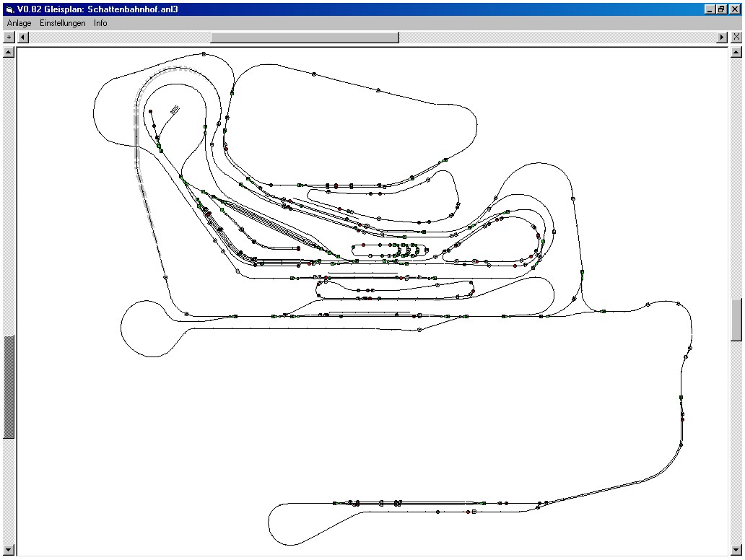
Task: Click the left vertical scrollbar thumb
Action: click(x=9, y=387)
